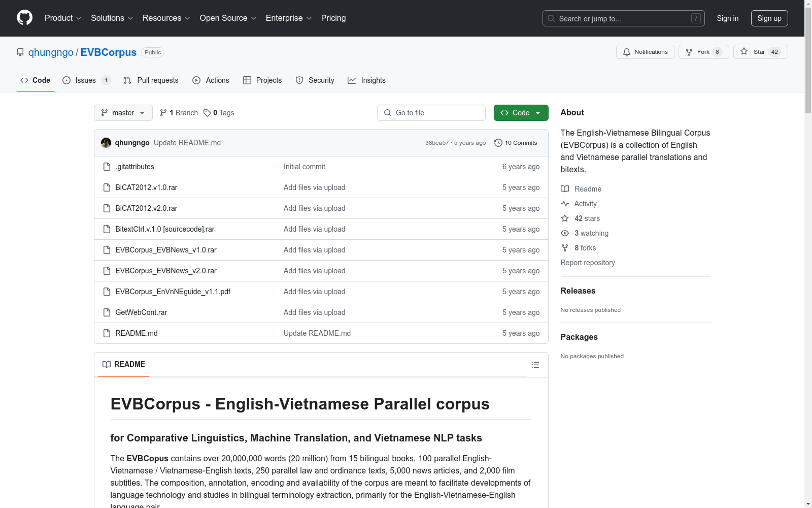The image size is (812, 508).
Task: Click the file icon for .gitattributes
Action: (107, 167)
